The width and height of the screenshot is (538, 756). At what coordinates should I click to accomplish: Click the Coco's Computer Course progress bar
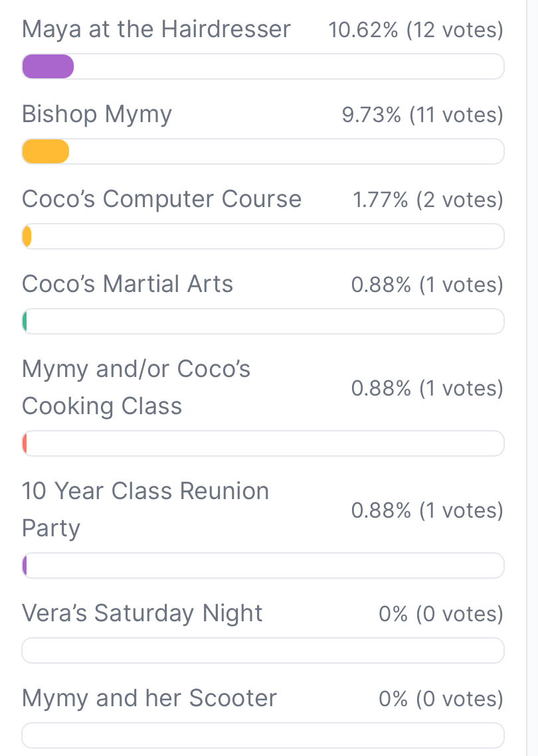coord(262,237)
